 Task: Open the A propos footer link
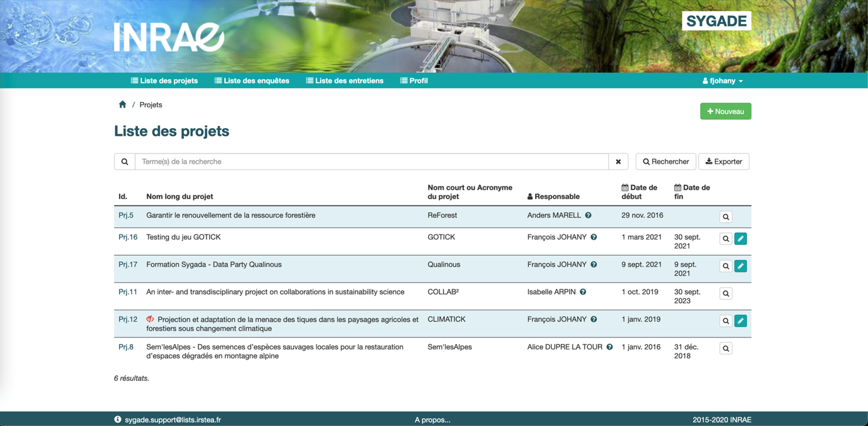click(x=432, y=420)
